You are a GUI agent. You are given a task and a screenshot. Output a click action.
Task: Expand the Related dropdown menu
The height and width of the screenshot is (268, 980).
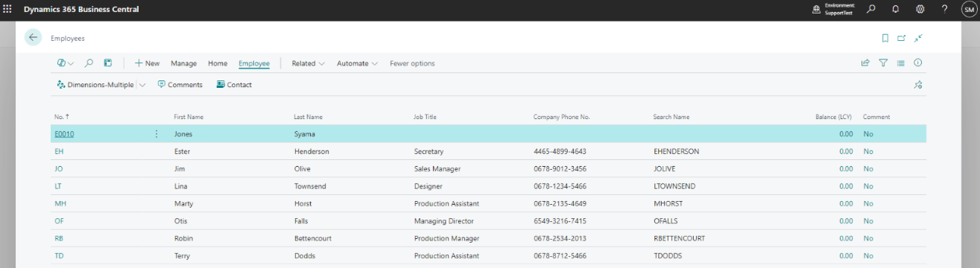pos(308,63)
